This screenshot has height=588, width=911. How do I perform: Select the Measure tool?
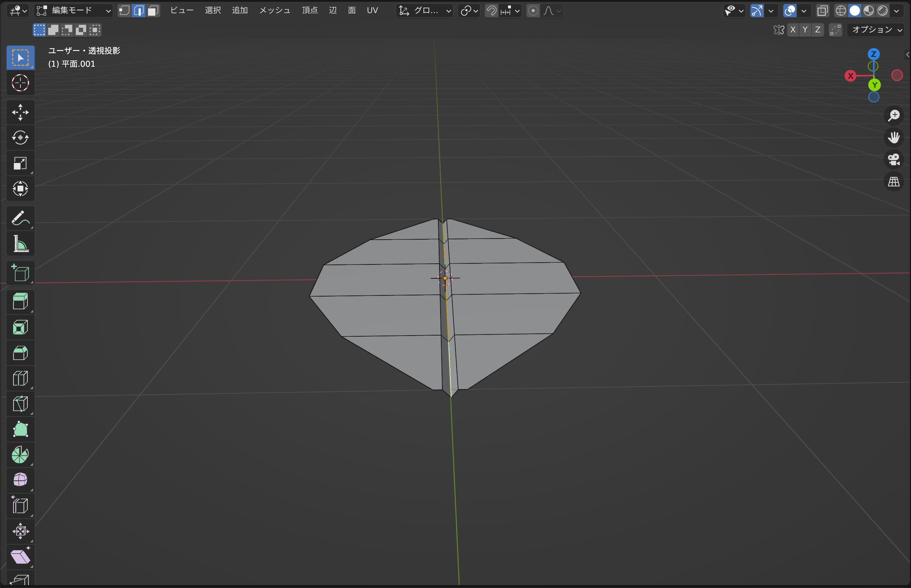[20, 244]
